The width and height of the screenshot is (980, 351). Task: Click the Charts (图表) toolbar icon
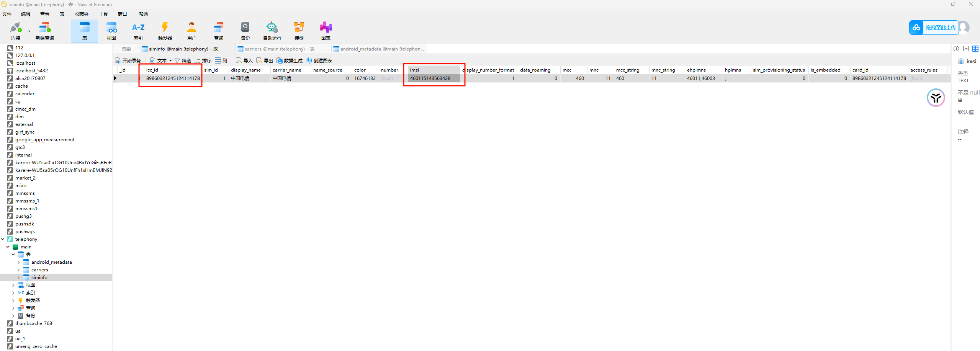[326, 31]
